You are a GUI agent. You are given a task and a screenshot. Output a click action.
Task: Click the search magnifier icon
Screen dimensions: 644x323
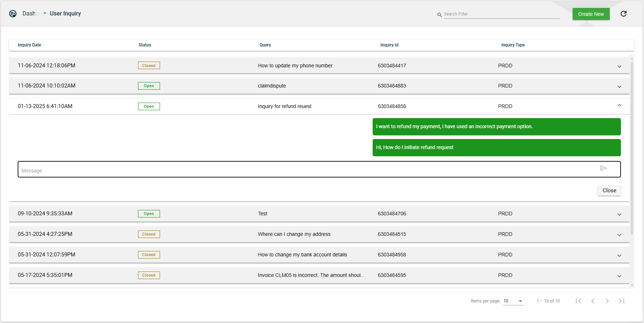[439, 15]
